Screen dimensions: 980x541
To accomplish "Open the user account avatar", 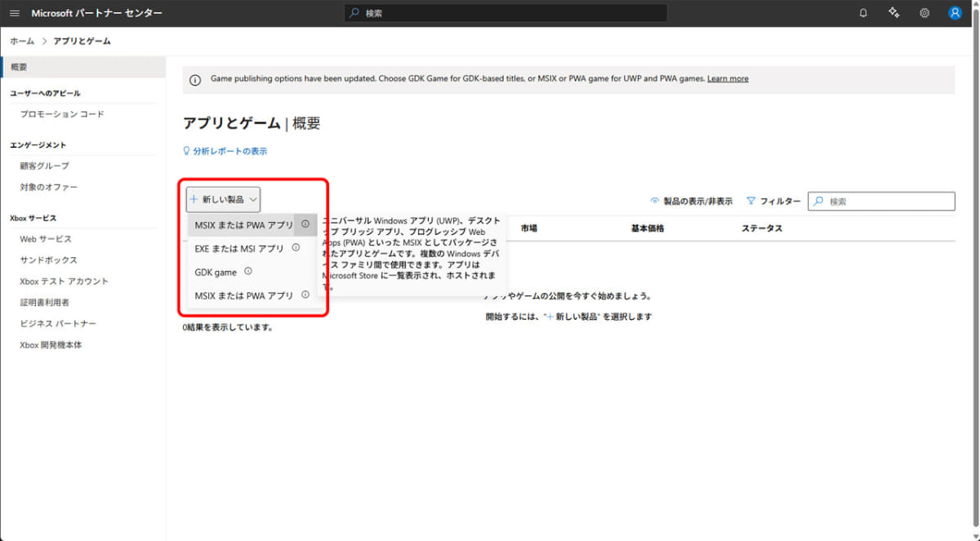I will 955,13.
